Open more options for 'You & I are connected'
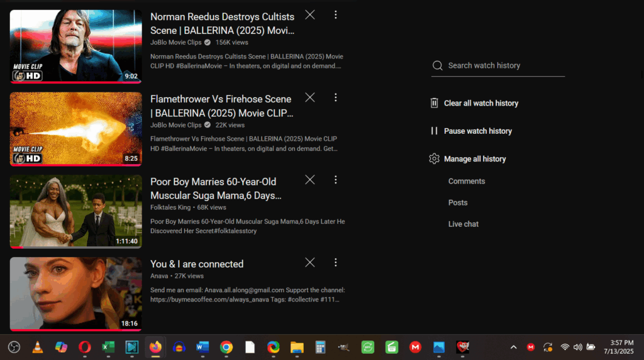Screen dimensions: 644x360 point(336,263)
